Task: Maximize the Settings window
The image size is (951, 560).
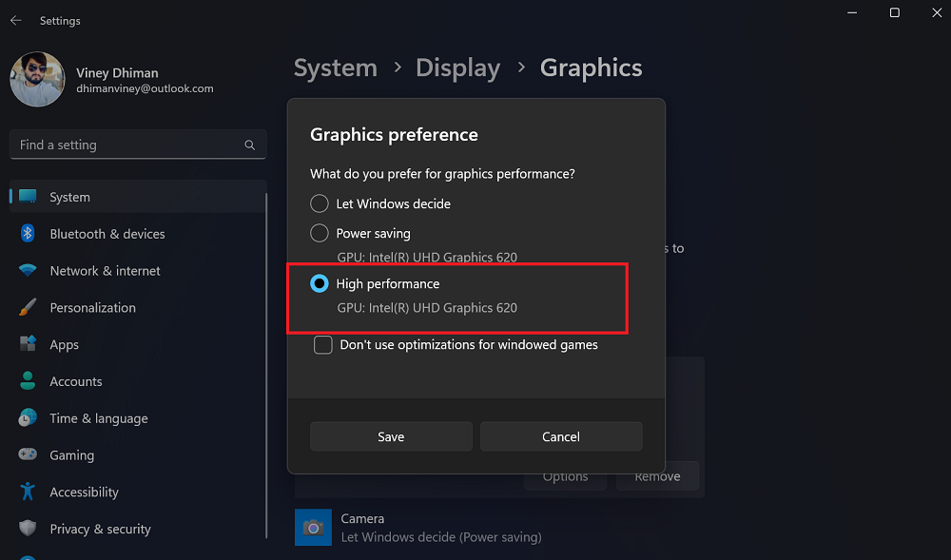Action: 895,12
